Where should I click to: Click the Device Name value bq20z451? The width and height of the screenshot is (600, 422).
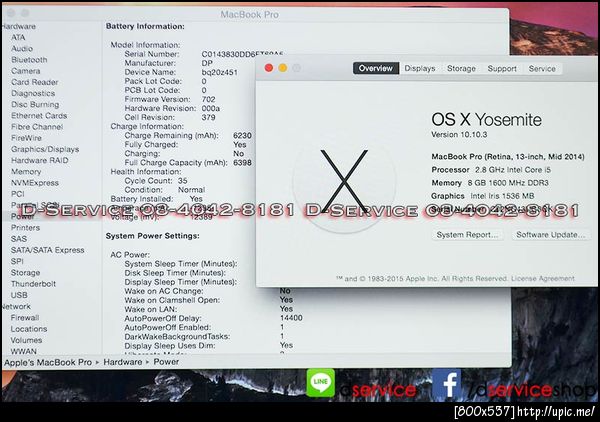(x=220, y=72)
